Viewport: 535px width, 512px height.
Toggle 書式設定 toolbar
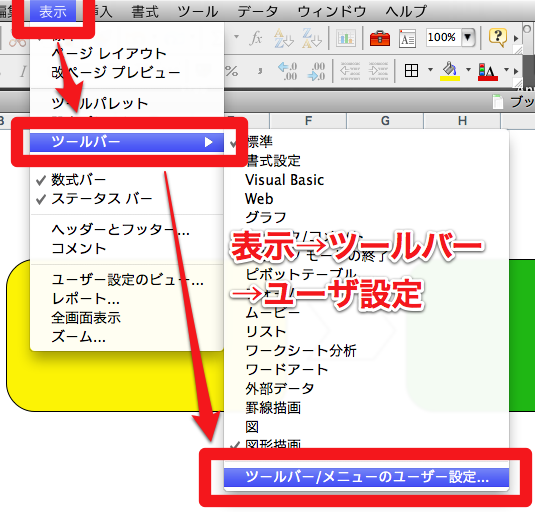pos(366,161)
